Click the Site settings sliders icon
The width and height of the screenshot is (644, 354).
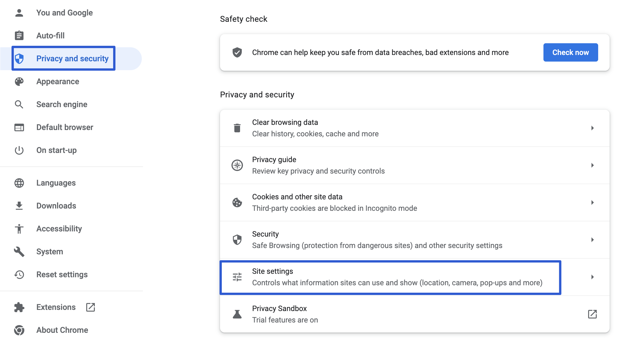(x=237, y=277)
